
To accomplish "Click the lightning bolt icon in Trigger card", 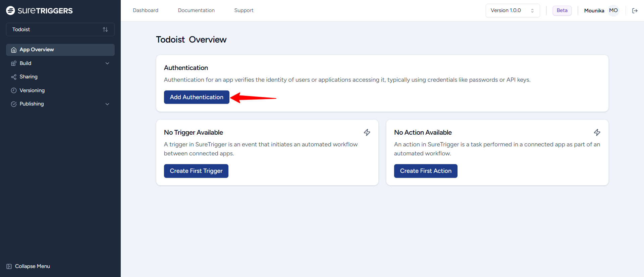I will point(367,133).
